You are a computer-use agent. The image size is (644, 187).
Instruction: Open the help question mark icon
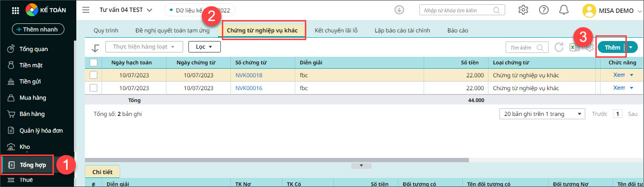[x=544, y=10]
